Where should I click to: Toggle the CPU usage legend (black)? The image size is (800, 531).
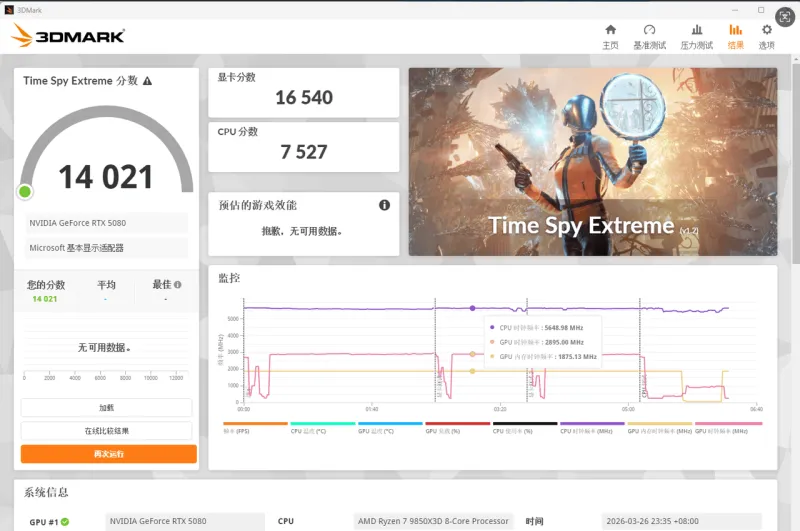[x=525, y=427]
